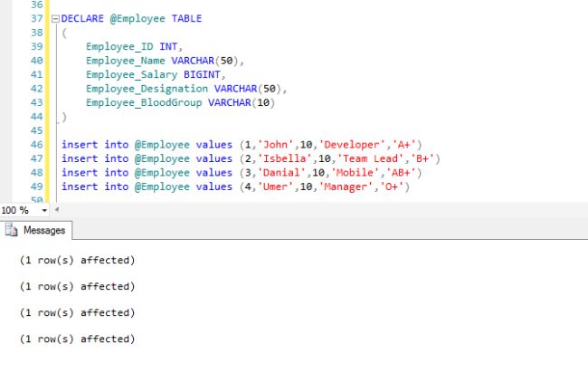Click Employee_Name column definition

(165, 61)
